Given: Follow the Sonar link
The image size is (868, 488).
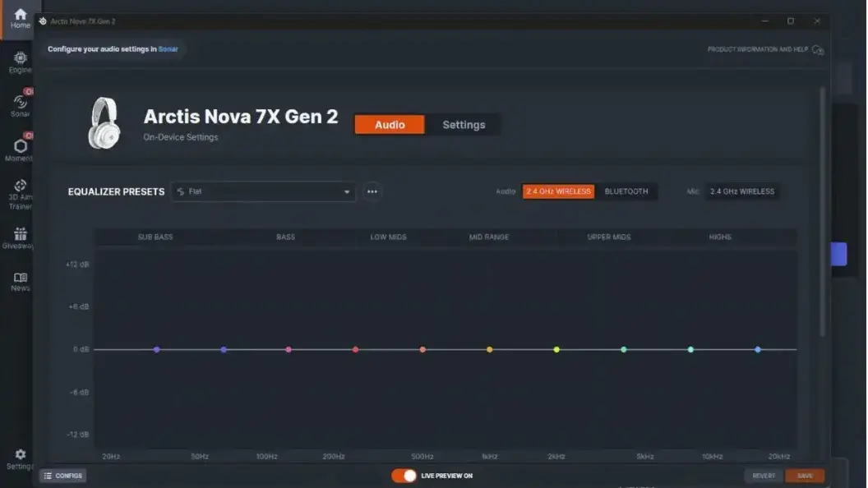Looking at the screenshot, I should [168, 48].
